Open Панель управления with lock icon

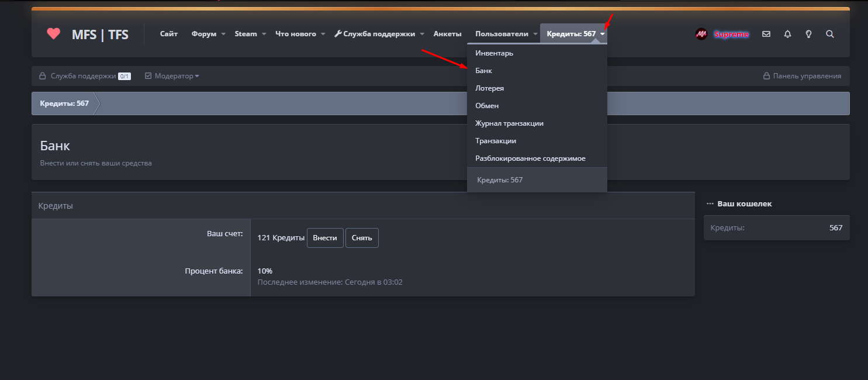[802, 76]
